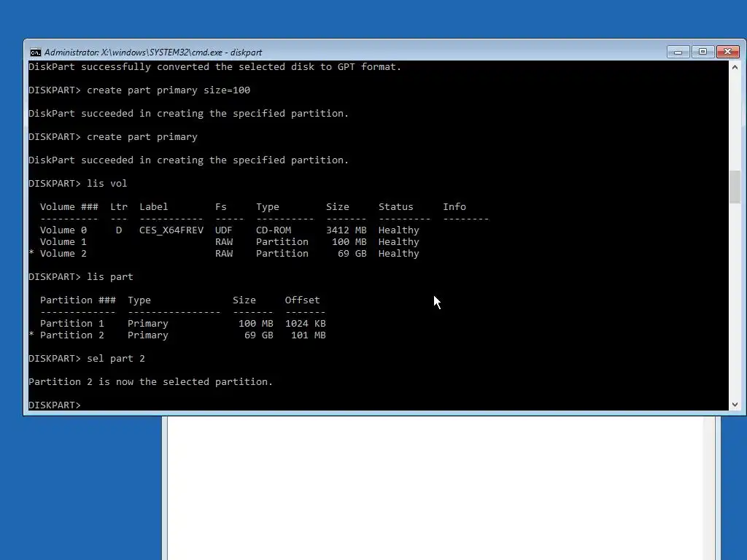Close the diskpart command window
Screen dimensions: 747x560
(x=727, y=52)
